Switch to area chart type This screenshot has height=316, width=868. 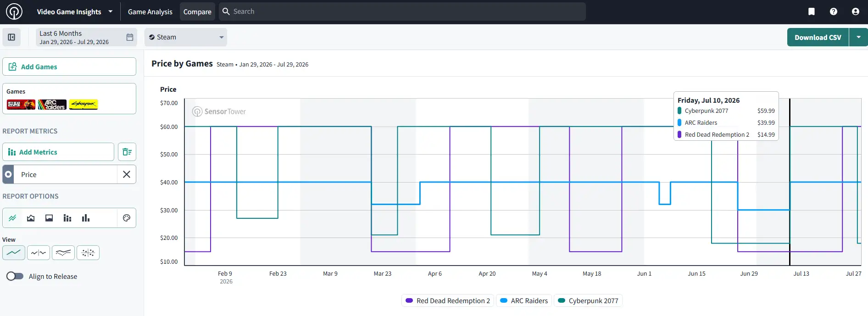click(x=31, y=218)
